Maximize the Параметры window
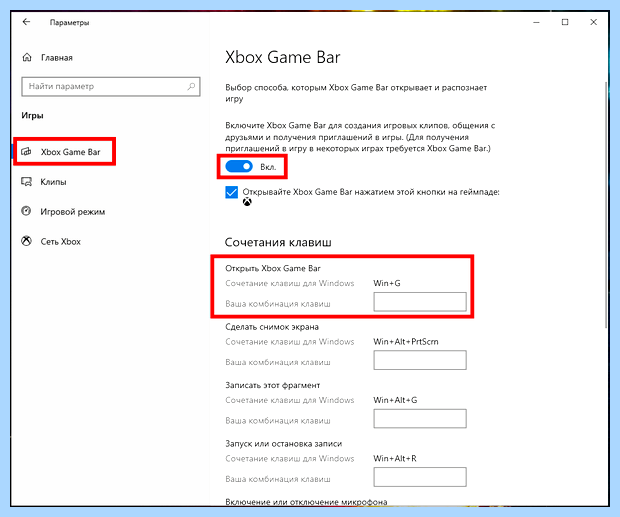Image resolution: width=620 pixels, height=517 pixels. point(565,22)
